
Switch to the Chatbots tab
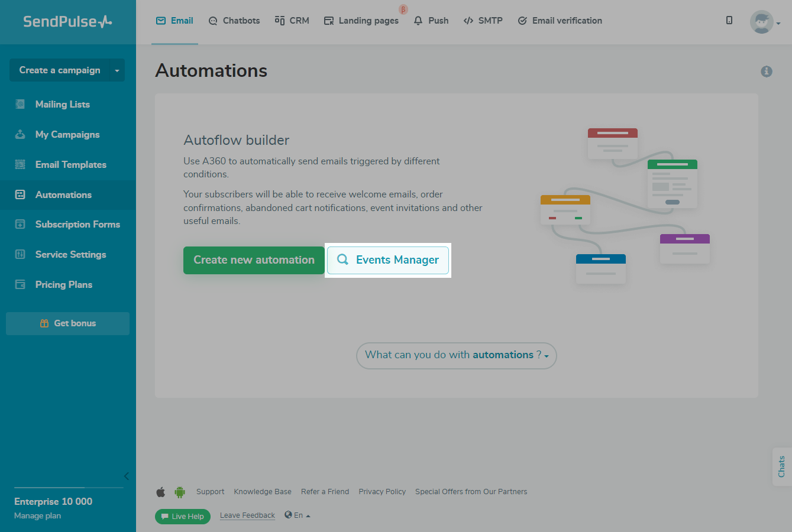tap(234, 21)
